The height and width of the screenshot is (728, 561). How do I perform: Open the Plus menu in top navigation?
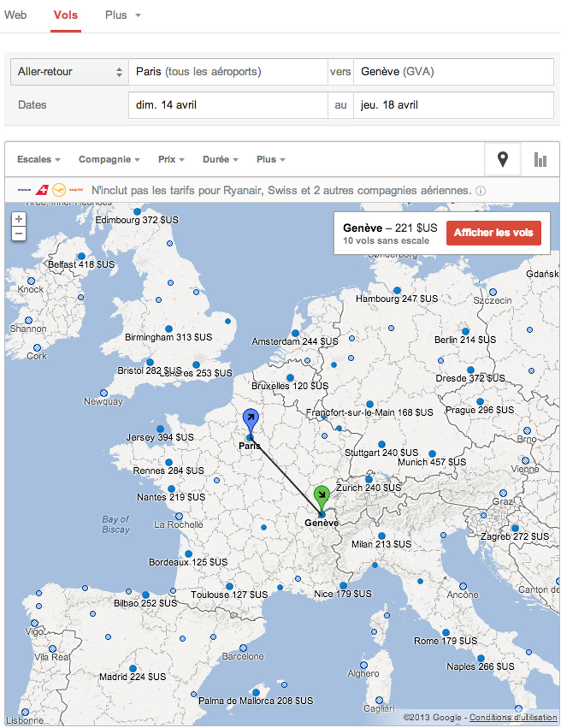pos(122,15)
